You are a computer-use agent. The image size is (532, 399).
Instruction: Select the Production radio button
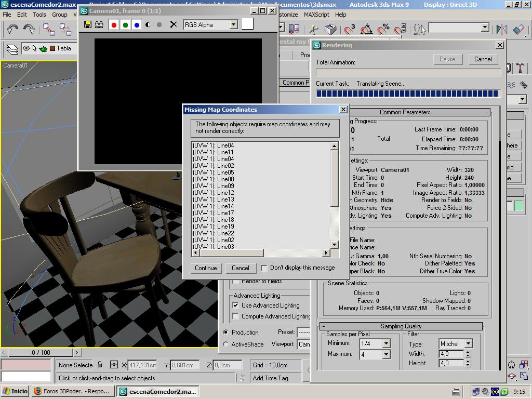[x=225, y=332]
